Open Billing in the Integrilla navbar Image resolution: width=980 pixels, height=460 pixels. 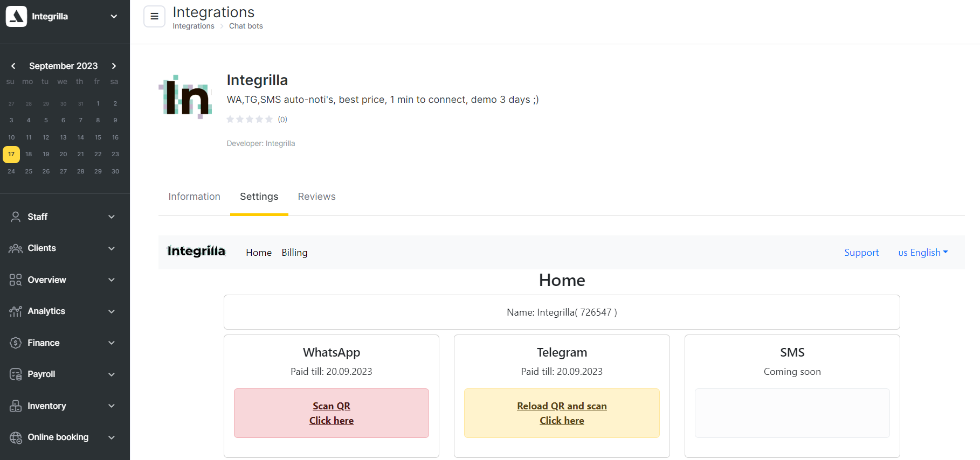294,253
